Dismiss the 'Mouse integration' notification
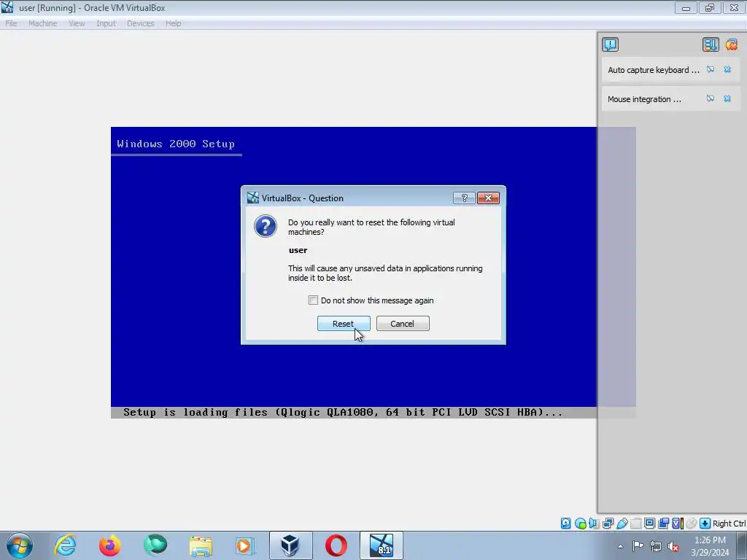Viewport: 747px width, 560px height. tap(727, 98)
